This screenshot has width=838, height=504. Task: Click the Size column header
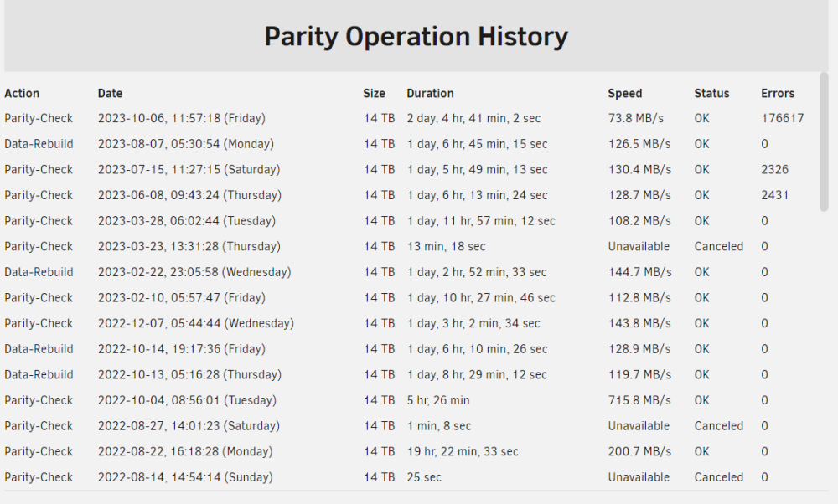374,94
